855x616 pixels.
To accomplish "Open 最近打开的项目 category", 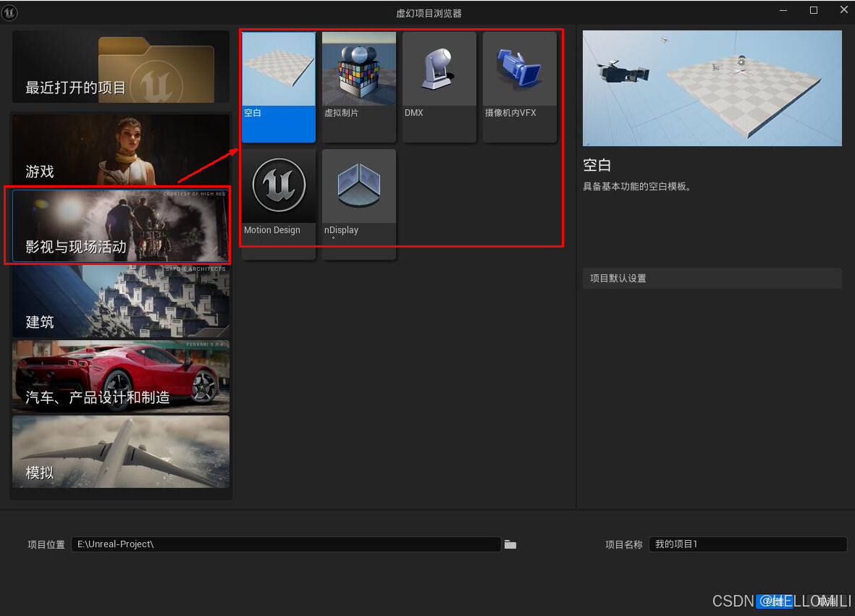I will coord(120,67).
